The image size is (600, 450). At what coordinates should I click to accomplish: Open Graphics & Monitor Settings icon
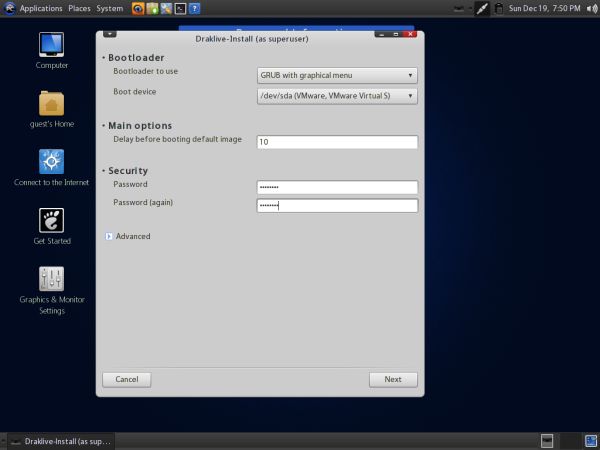pyautogui.click(x=52, y=290)
